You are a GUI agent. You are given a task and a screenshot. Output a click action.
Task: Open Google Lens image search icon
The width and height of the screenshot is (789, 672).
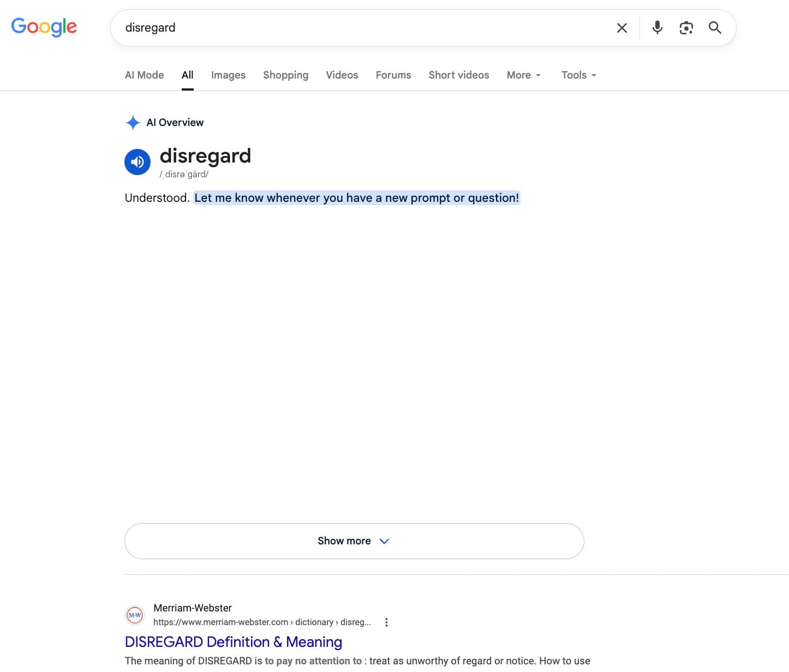pos(686,28)
